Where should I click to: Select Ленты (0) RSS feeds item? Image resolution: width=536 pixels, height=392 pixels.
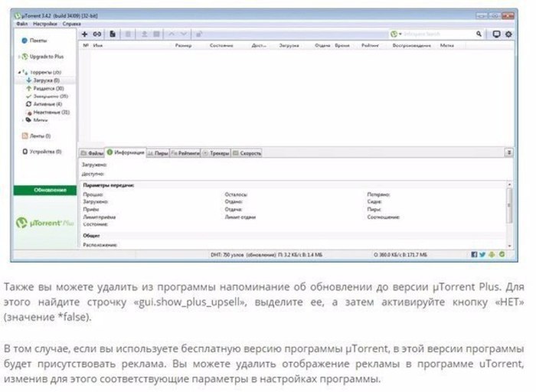[36, 136]
